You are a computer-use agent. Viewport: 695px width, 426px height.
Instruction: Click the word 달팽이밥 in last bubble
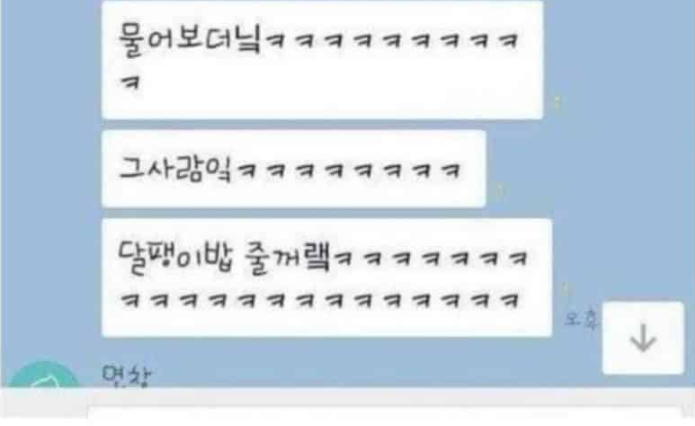point(176,258)
